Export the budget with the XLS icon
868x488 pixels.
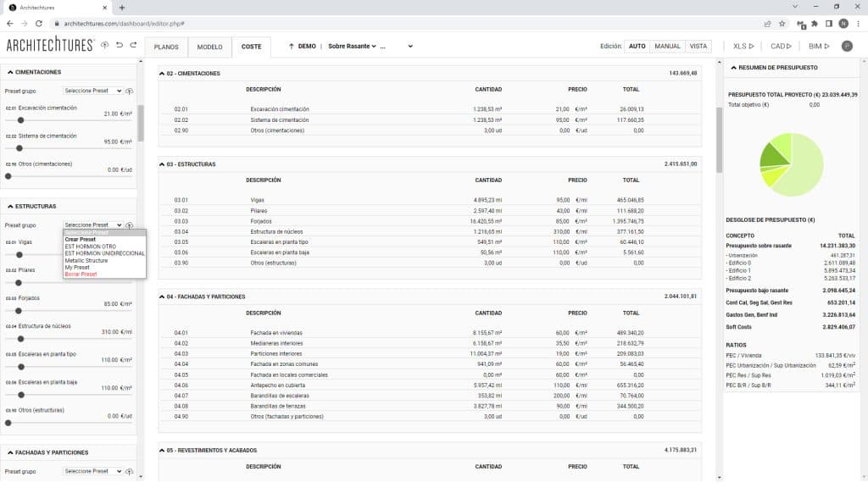point(738,47)
